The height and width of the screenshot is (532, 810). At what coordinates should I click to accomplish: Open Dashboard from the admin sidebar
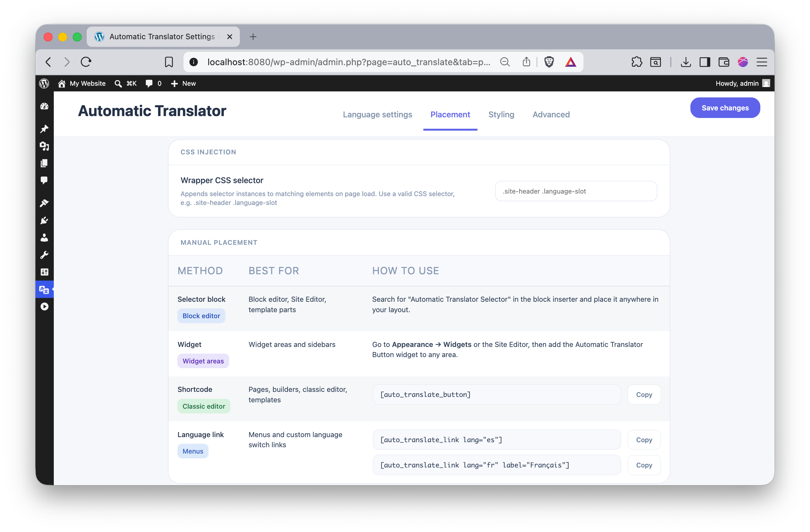click(44, 107)
